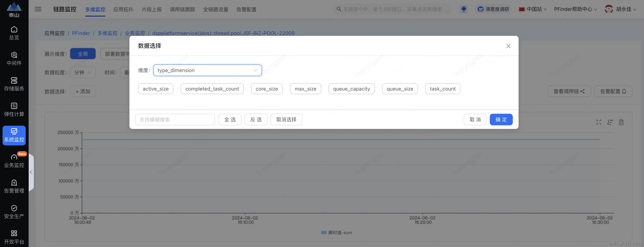Switch to the 调用链跟踪 tab
Viewport: 644px width, 247px height.
[x=182, y=10]
